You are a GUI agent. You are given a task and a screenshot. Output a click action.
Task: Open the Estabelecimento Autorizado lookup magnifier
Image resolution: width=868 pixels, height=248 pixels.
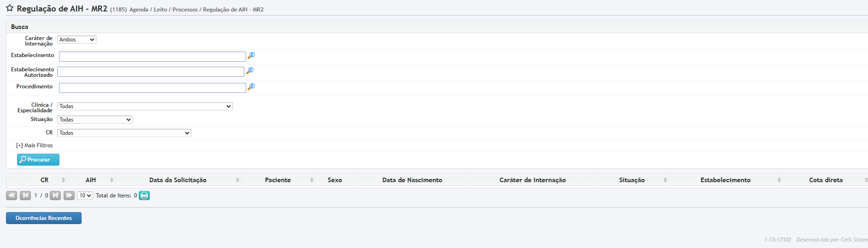(x=250, y=71)
